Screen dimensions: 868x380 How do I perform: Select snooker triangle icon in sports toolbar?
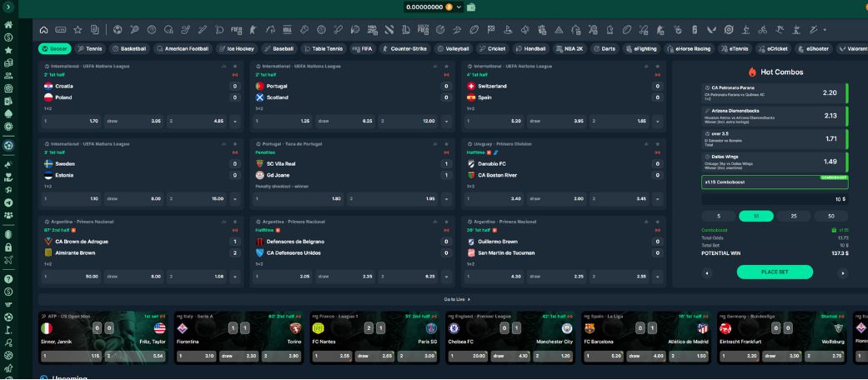click(x=558, y=30)
